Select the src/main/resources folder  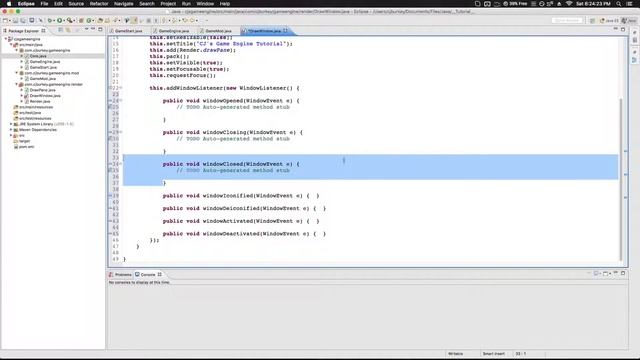36,107
